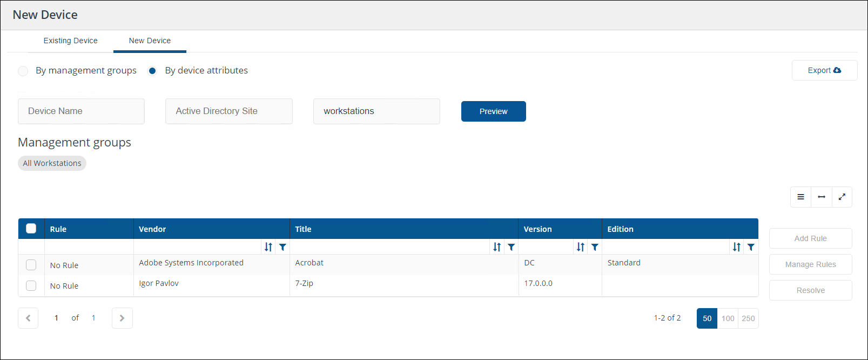This screenshot has width=868, height=360.
Task: Go to previous page arrow
Action: point(28,318)
